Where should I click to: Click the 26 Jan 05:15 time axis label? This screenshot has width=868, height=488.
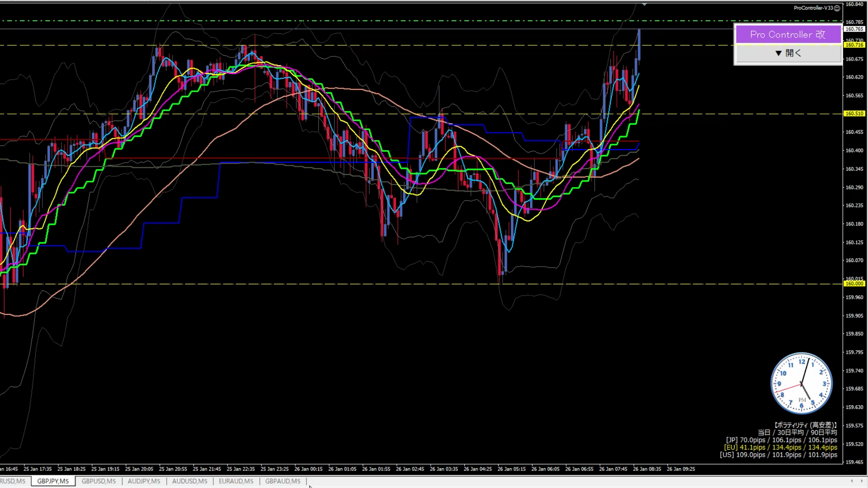511,469
